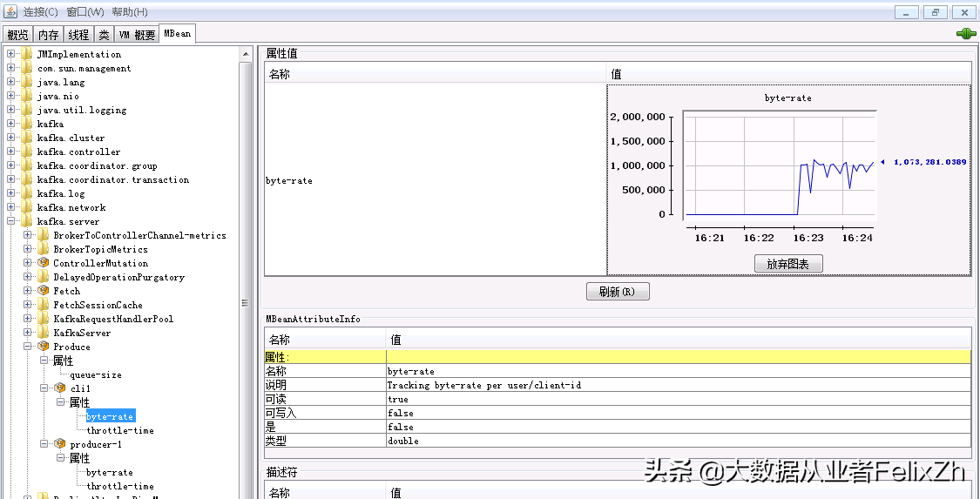Select queue-size attribute under Produce
Screen dimensions: 980x499
pos(96,374)
